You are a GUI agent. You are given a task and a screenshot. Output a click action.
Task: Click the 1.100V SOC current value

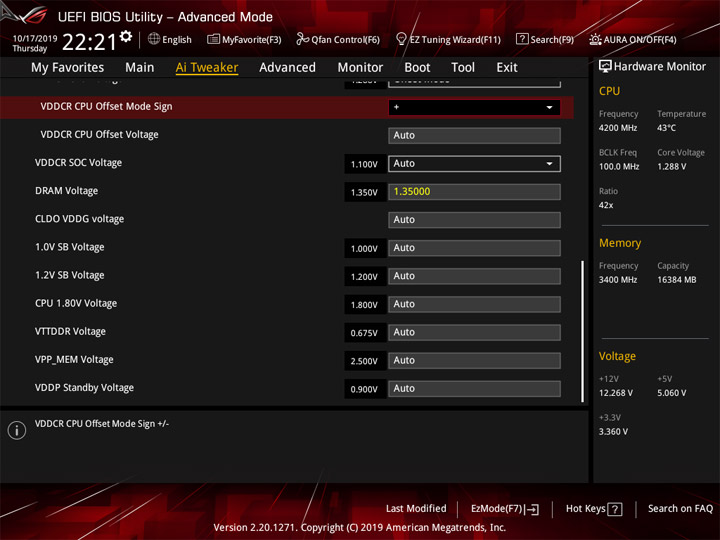pos(365,164)
